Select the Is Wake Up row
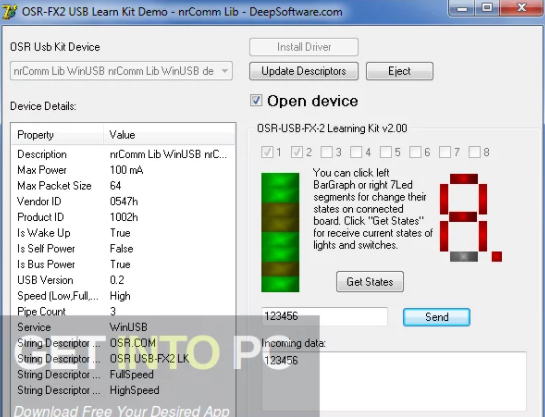Screen dimensions: 545x417 (123, 233)
